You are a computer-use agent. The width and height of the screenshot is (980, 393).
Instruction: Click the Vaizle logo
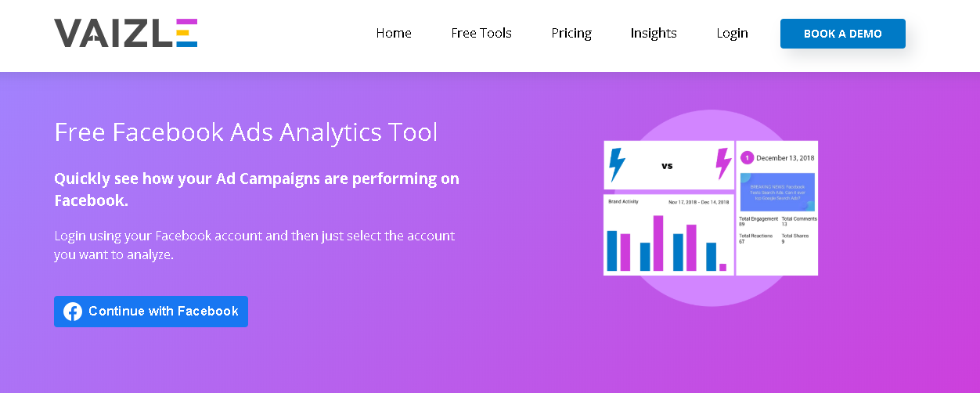click(125, 33)
